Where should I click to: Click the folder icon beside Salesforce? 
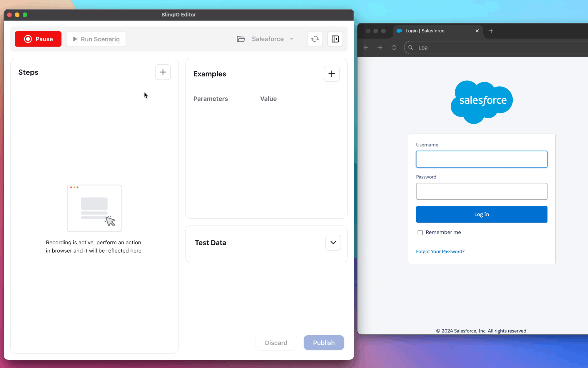[x=241, y=39]
